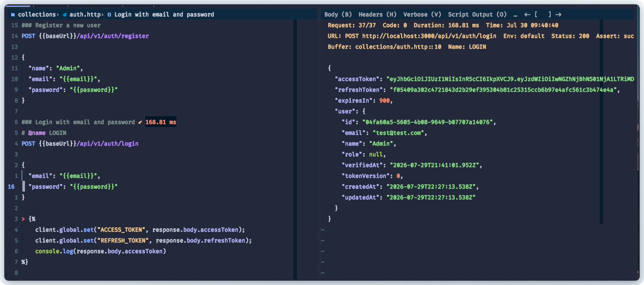Click the "password" line in the login body
The image size is (644, 285).
(73, 187)
